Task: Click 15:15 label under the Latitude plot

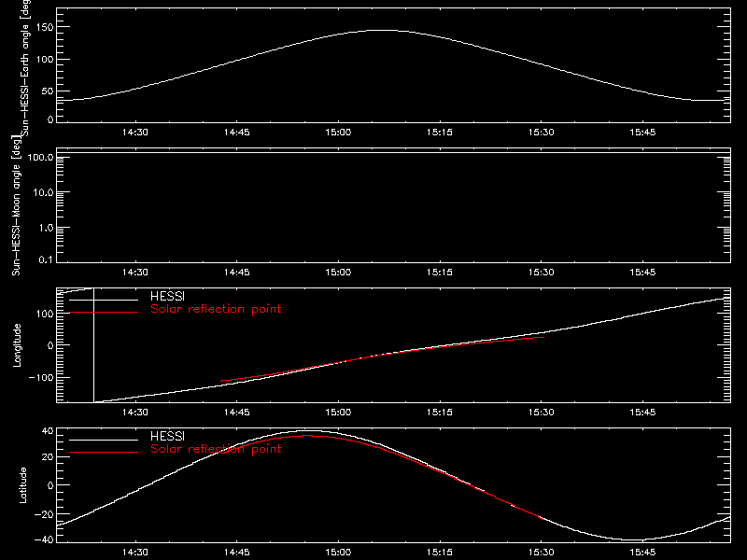Action: pos(440,553)
